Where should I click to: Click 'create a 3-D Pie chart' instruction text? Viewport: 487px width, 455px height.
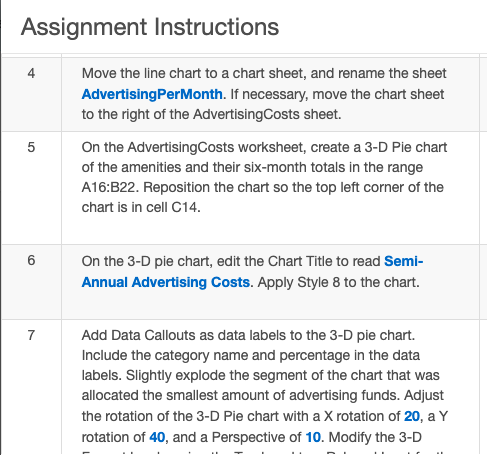pyautogui.click(x=379, y=147)
